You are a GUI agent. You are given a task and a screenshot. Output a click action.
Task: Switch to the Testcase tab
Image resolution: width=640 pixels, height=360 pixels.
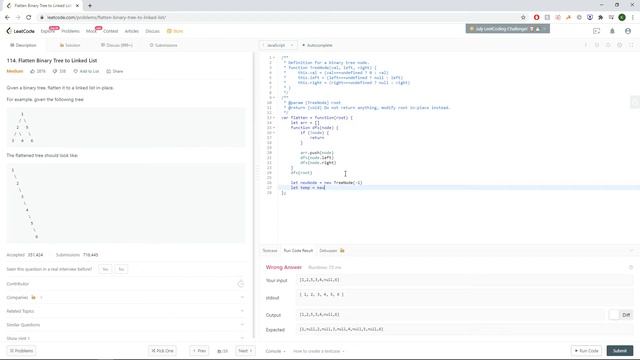(269, 251)
